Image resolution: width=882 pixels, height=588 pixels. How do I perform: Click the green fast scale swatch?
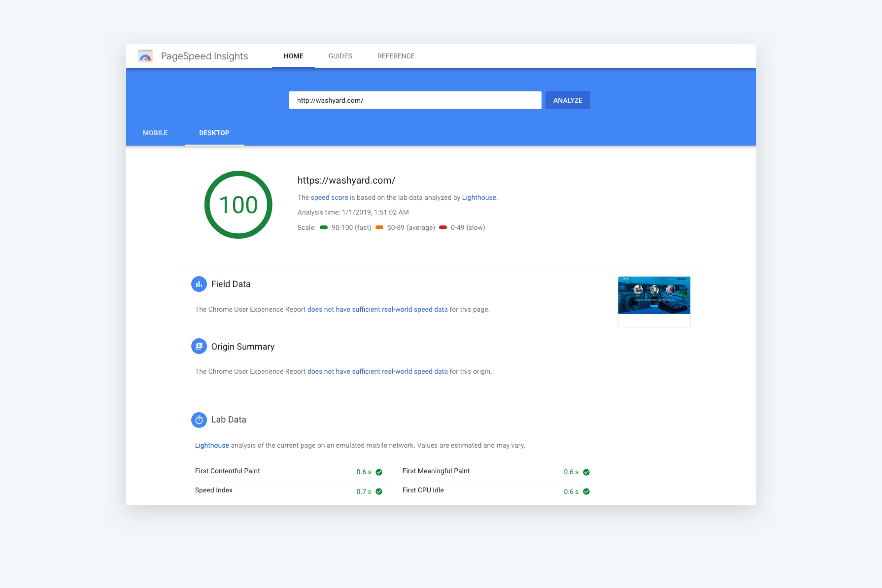coord(324,227)
